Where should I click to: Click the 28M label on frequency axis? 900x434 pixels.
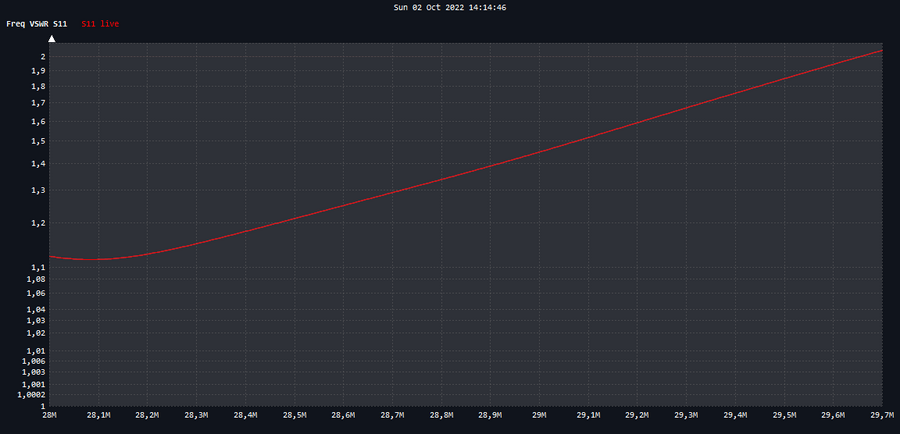tap(49, 415)
